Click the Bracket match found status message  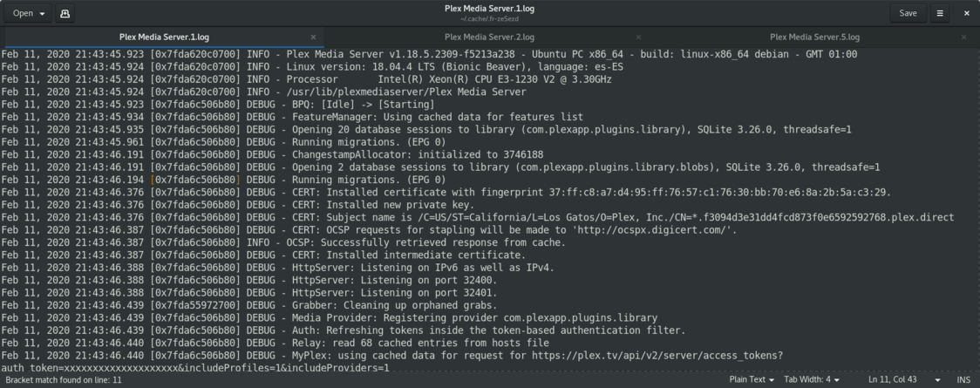[x=63, y=380]
